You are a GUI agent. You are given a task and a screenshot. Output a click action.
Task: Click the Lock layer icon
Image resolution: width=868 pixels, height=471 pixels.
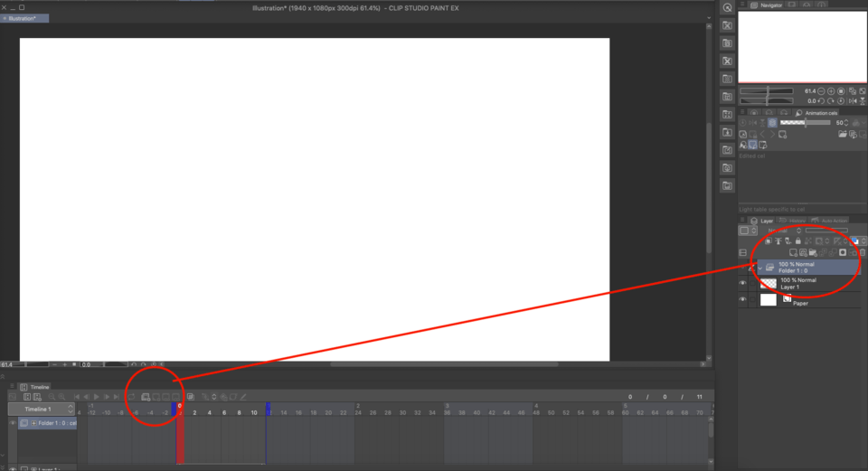tap(797, 240)
